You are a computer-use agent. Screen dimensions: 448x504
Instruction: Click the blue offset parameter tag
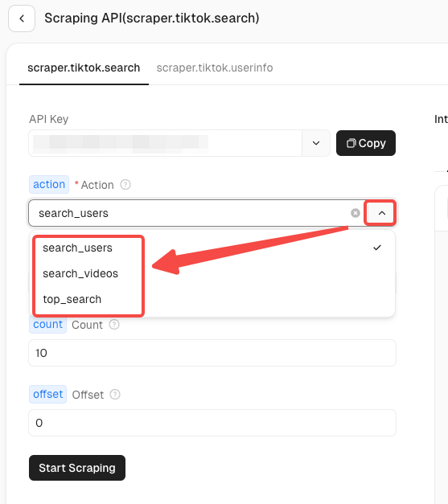pos(48,394)
